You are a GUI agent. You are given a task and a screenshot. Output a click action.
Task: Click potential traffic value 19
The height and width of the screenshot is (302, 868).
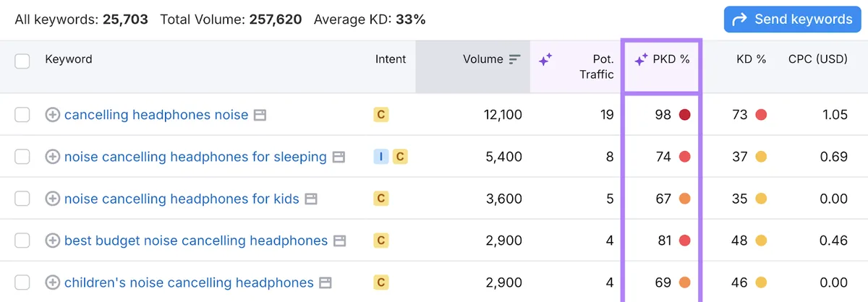[x=607, y=115]
